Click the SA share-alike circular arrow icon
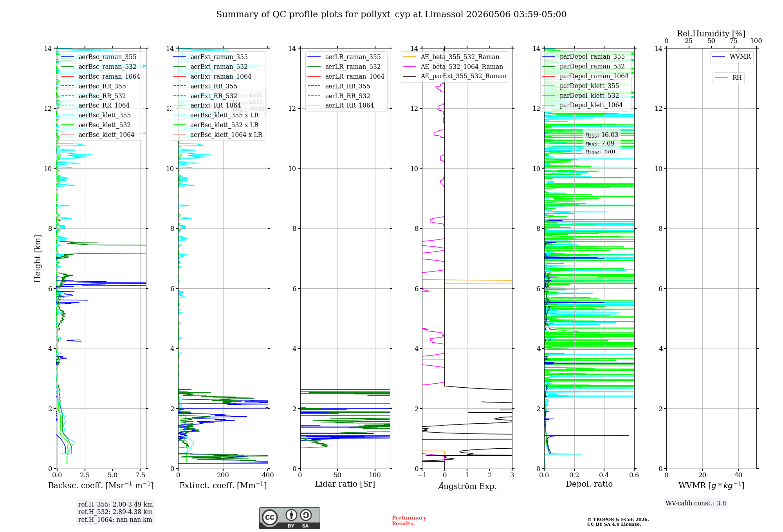Viewport: 783px width, 532px height. pyautogui.click(x=306, y=515)
